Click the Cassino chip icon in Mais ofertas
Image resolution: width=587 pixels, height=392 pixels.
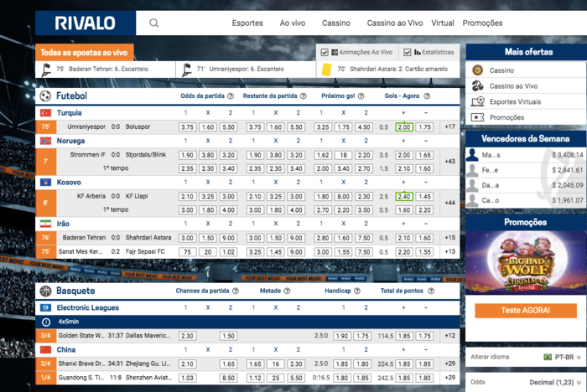(x=477, y=70)
